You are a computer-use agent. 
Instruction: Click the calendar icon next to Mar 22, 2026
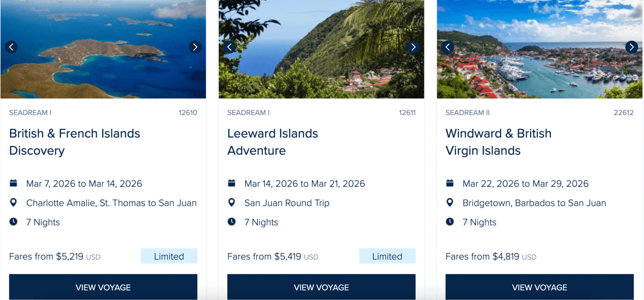[449, 183]
